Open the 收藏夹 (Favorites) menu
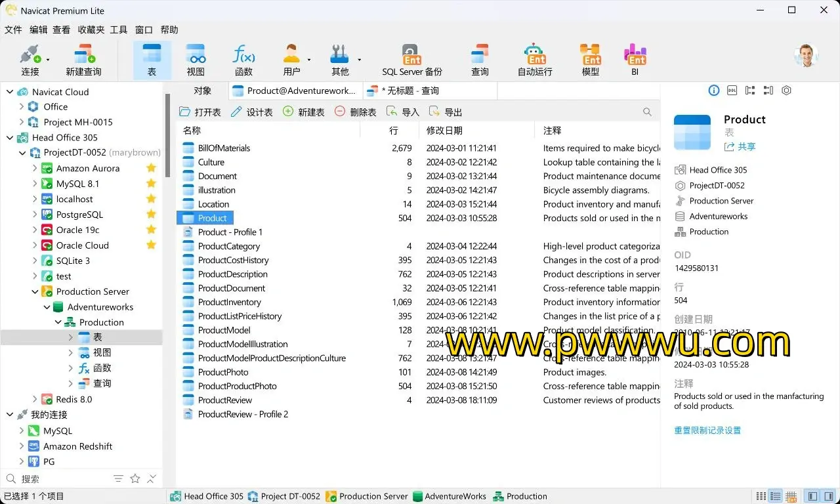840x504 pixels. 91,30
